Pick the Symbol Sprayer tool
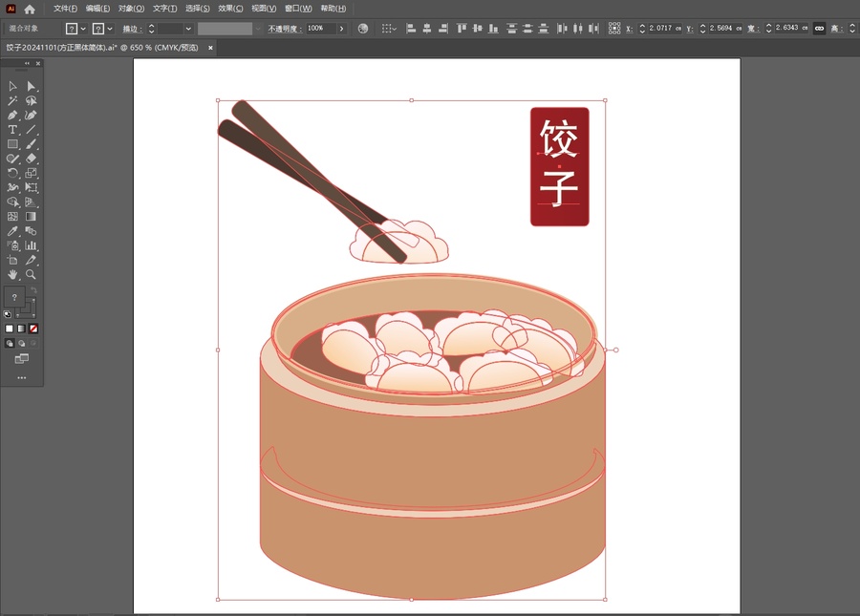The height and width of the screenshot is (616, 860). point(12,245)
